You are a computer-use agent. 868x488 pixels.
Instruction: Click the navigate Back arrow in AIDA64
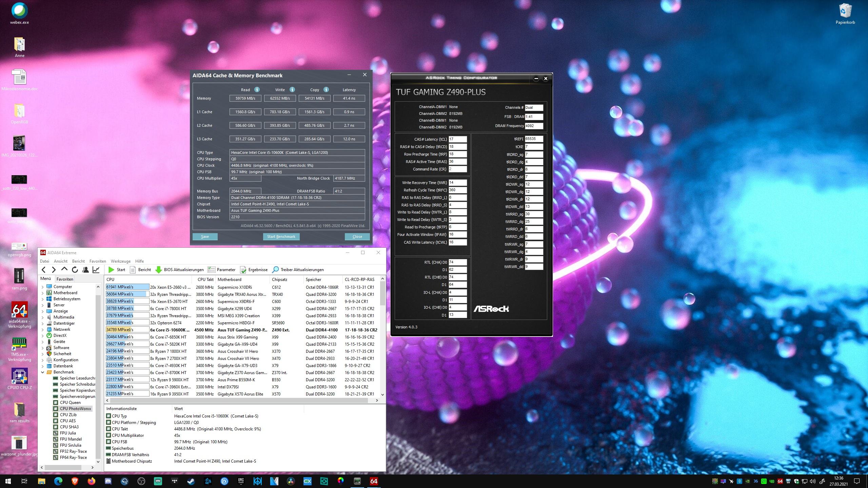[x=44, y=270]
